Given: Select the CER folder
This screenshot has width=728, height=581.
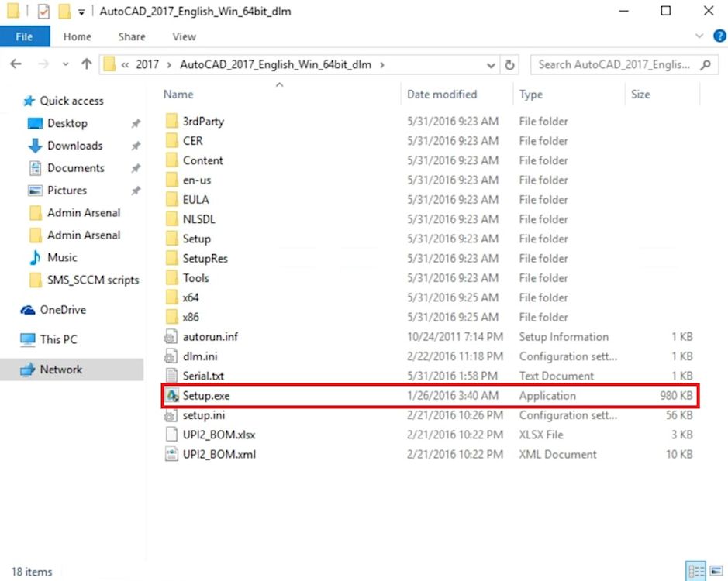Looking at the screenshot, I should click(192, 141).
